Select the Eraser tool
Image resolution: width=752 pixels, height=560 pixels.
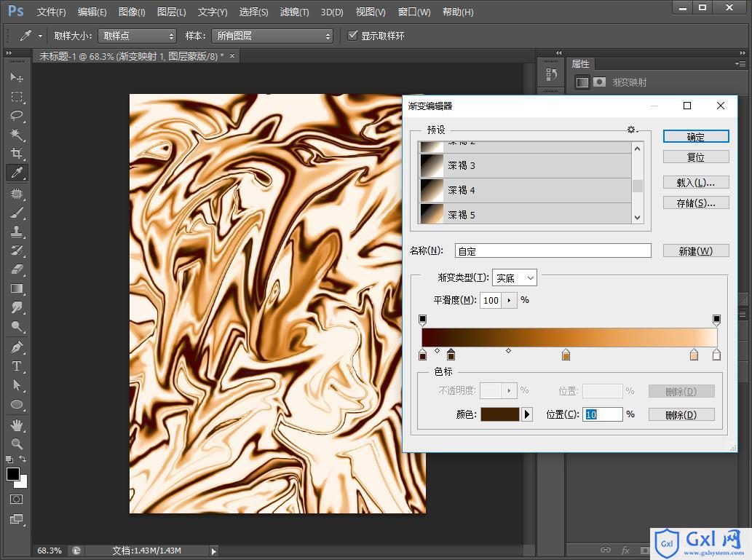click(16, 269)
